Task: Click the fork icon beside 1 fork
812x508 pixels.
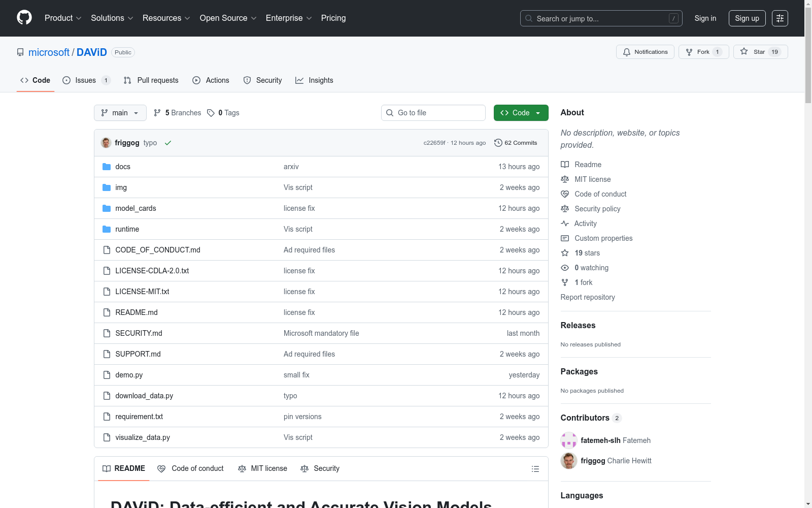Action: click(565, 282)
